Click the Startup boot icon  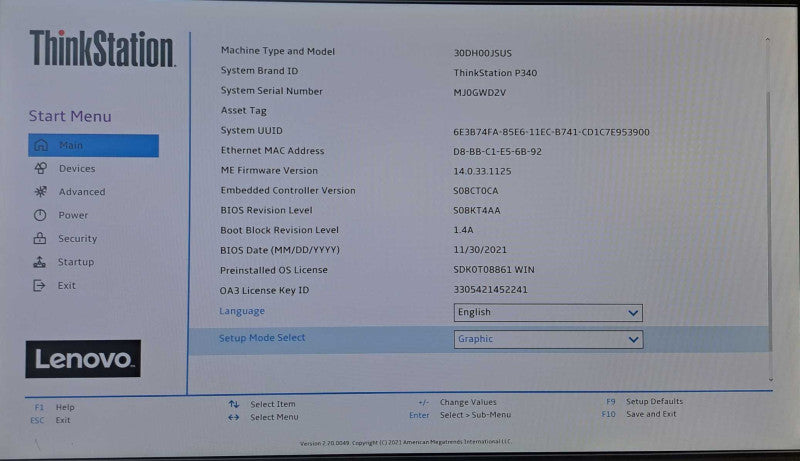point(39,262)
